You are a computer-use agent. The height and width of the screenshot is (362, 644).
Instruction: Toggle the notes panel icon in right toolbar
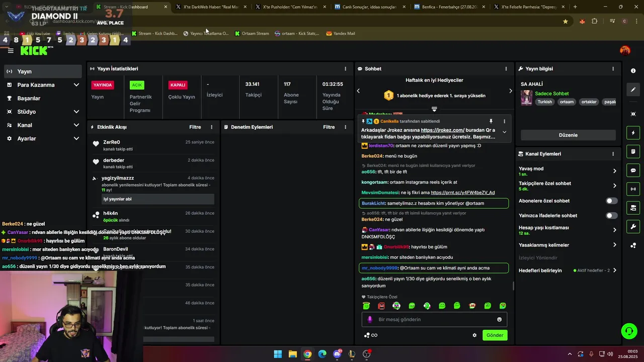point(633,151)
